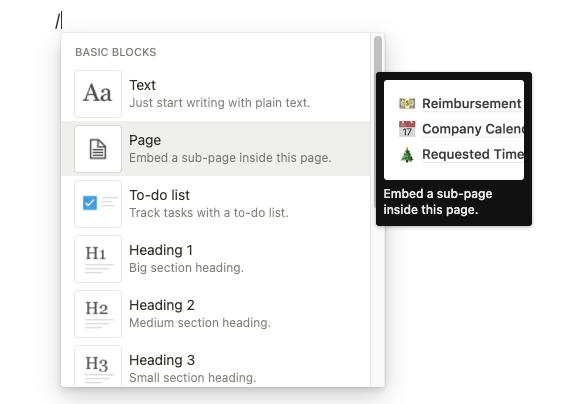Open the Reimbursement link in preview
Screen dimensions: 562x404
pos(471,104)
